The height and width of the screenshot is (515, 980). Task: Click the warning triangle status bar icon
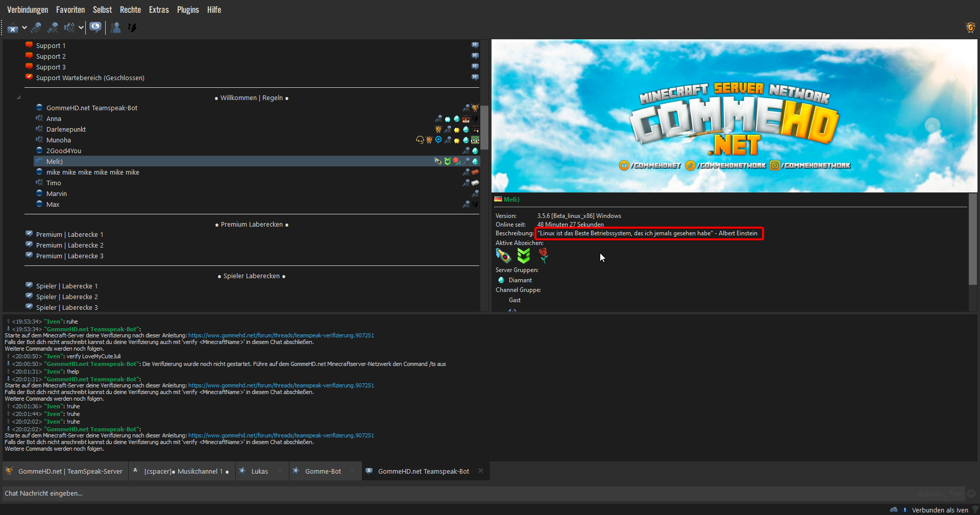[x=905, y=509]
